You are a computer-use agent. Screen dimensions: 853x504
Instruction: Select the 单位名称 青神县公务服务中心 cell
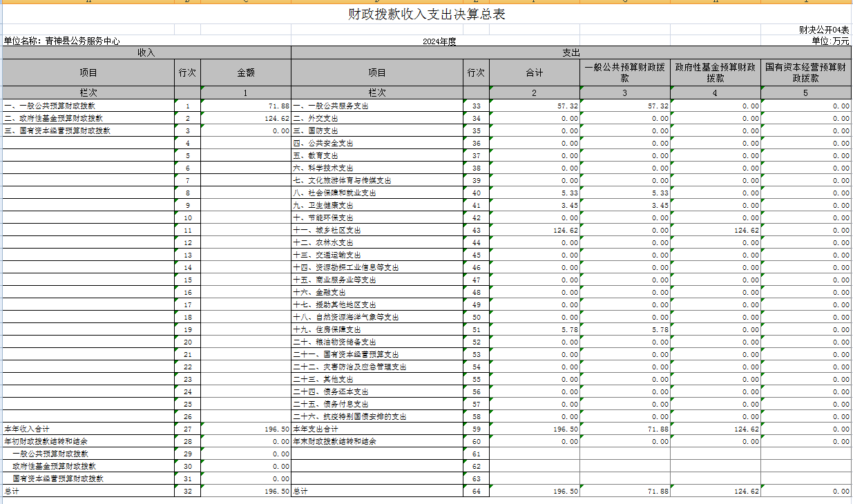pyautogui.click(x=62, y=41)
